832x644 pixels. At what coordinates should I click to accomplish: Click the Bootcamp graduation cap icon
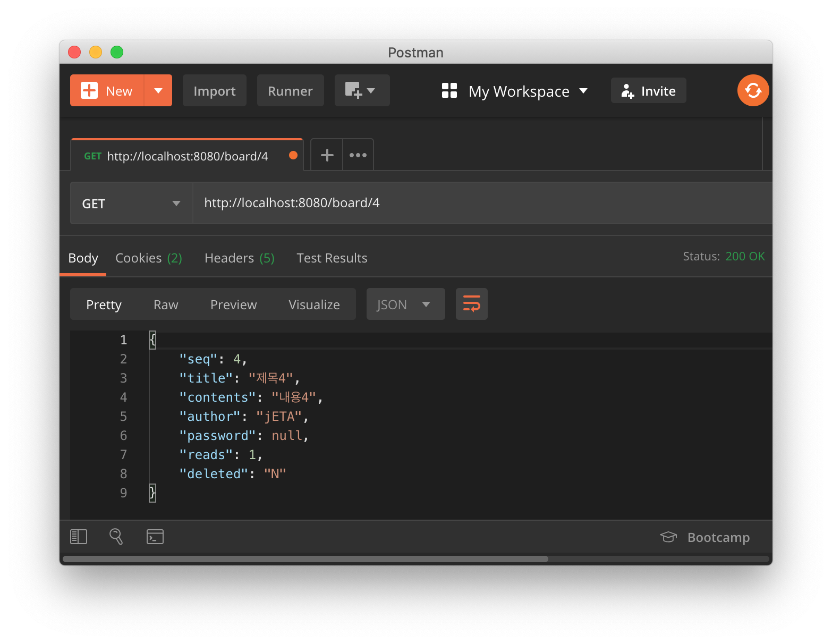click(x=668, y=537)
